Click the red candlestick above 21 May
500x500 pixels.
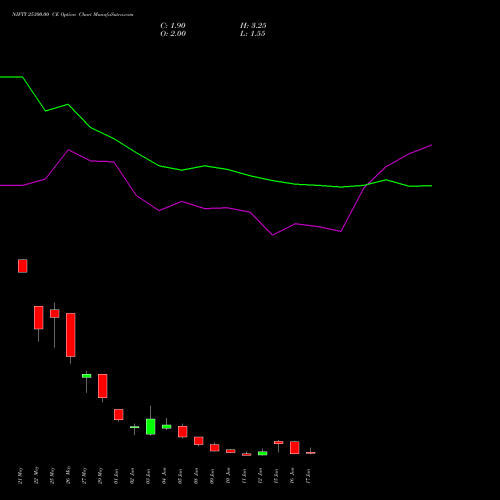coord(23,266)
